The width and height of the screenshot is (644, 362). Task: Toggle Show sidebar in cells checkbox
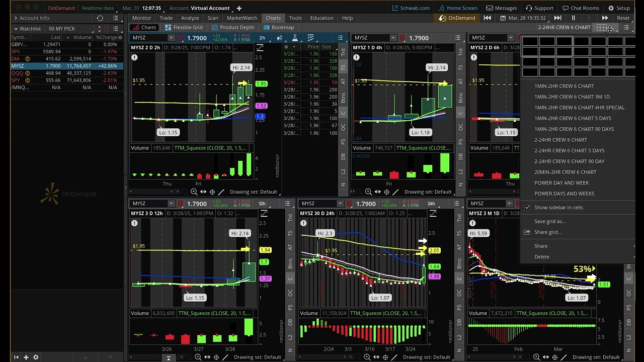pos(527,208)
